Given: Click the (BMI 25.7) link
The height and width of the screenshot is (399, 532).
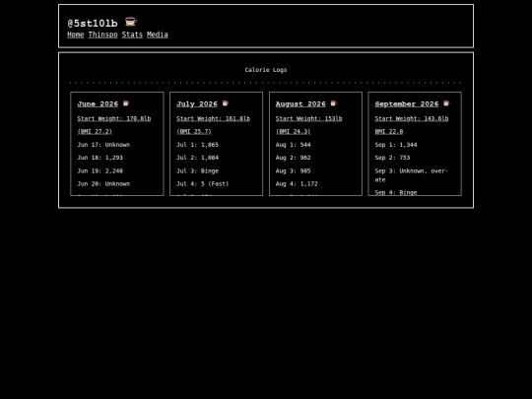Looking at the screenshot, I should click(194, 131).
